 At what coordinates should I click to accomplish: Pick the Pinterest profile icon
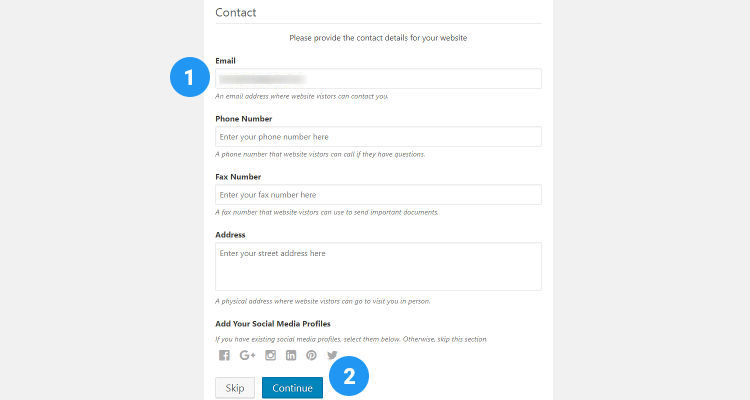[312, 356]
